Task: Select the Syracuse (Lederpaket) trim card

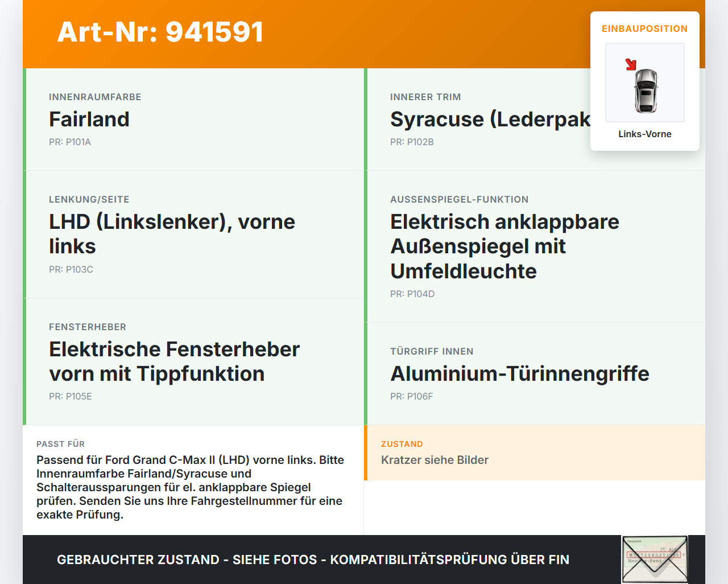Action: (x=535, y=120)
